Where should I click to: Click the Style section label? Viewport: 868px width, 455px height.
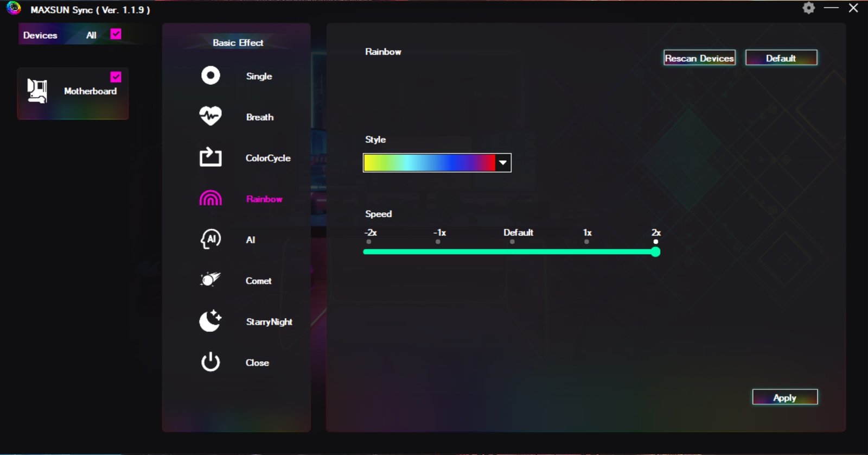click(x=375, y=140)
